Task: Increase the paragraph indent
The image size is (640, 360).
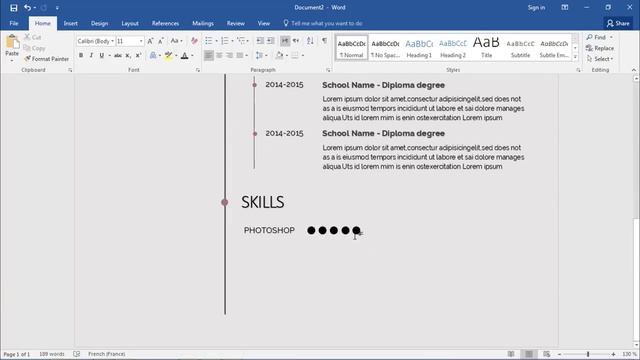Action: tap(271, 41)
